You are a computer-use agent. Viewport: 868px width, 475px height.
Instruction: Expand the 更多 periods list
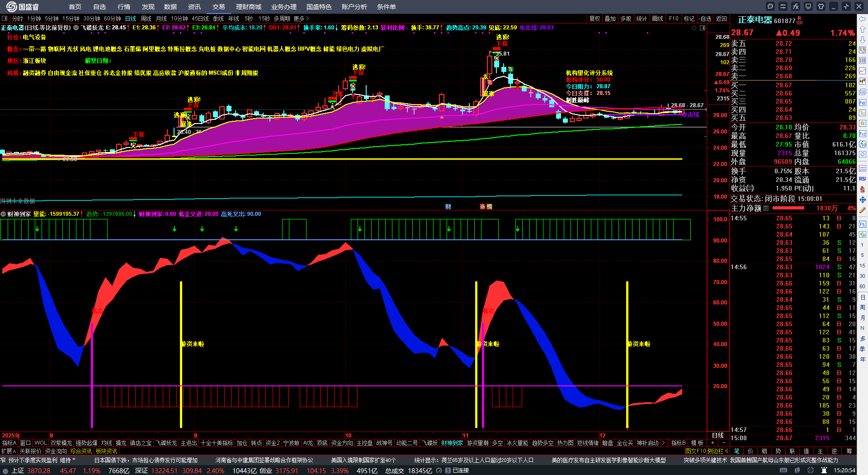tap(302, 19)
